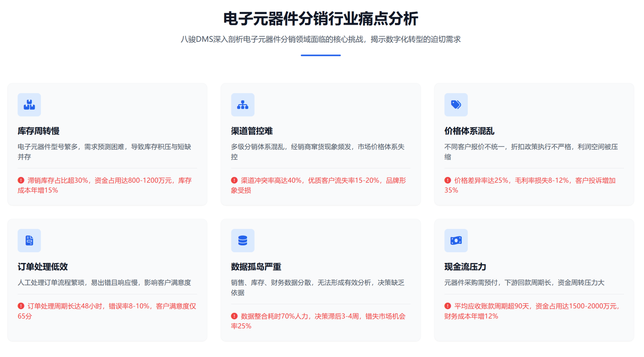Viewport: 644px width, 357px height.
Task: Click the hierarchy icon above 渠道管控难
Action: 243,105
